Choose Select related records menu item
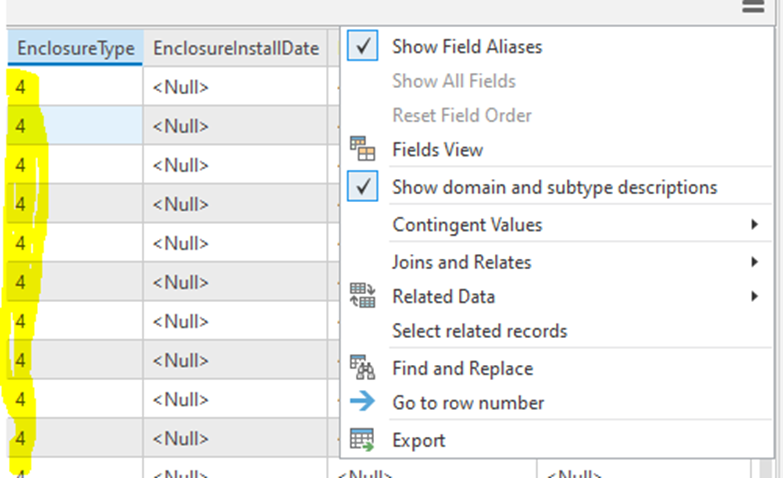 click(479, 331)
